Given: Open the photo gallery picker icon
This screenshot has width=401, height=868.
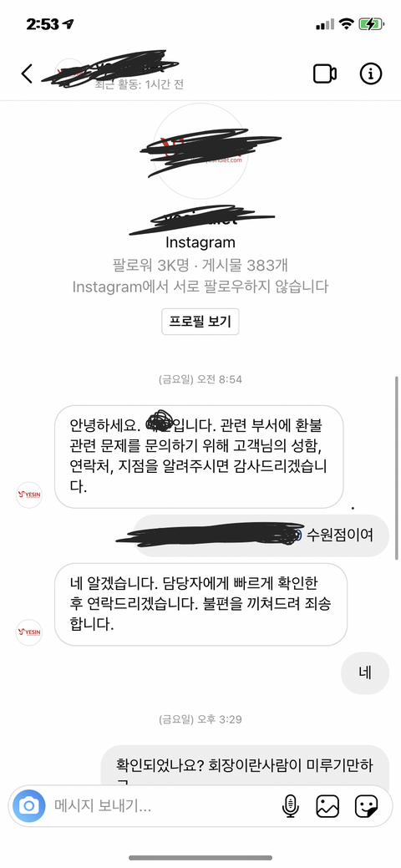Looking at the screenshot, I should (327, 806).
